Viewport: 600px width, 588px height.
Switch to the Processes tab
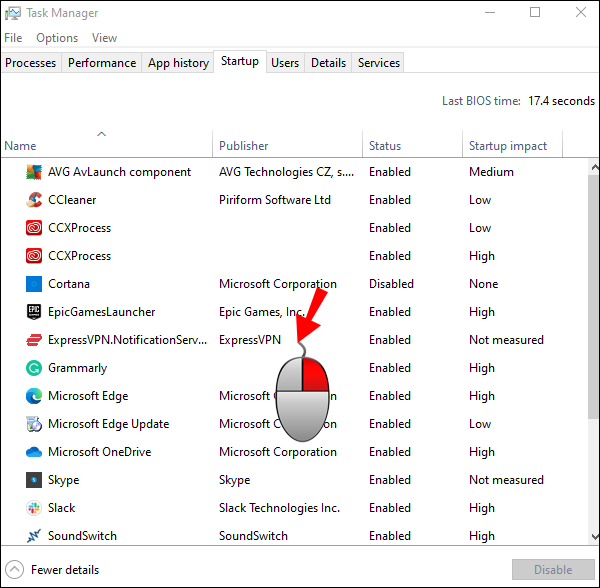pyautogui.click(x=31, y=63)
